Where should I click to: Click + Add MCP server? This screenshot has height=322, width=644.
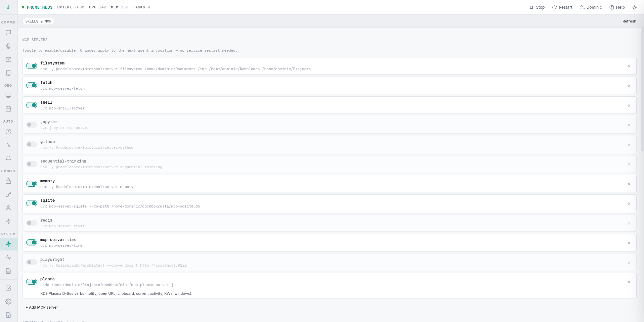pyautogui.click(x=42, y=307)
